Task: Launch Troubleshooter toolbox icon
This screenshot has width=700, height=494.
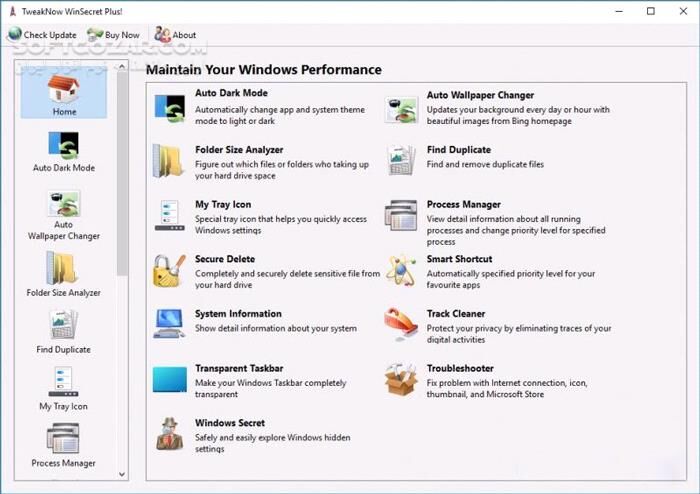Action: [x=401, y=379]
